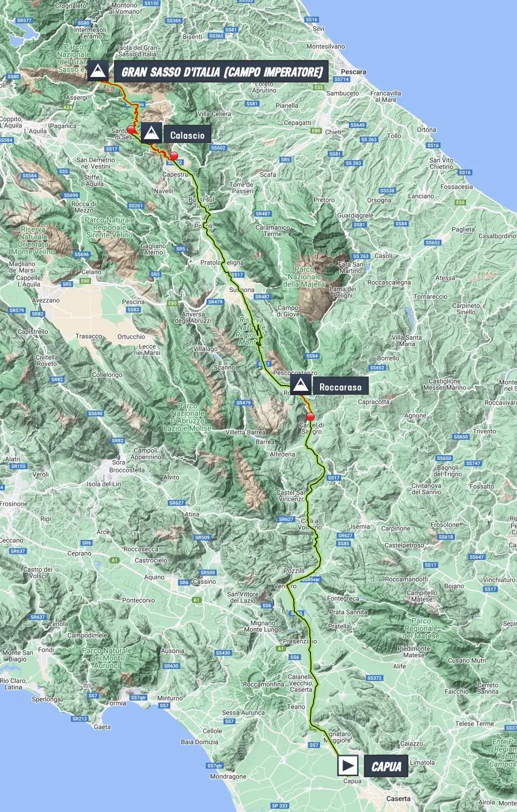
Task: Click the Parco Nazionale della Majella label
Action: [304, 277]
